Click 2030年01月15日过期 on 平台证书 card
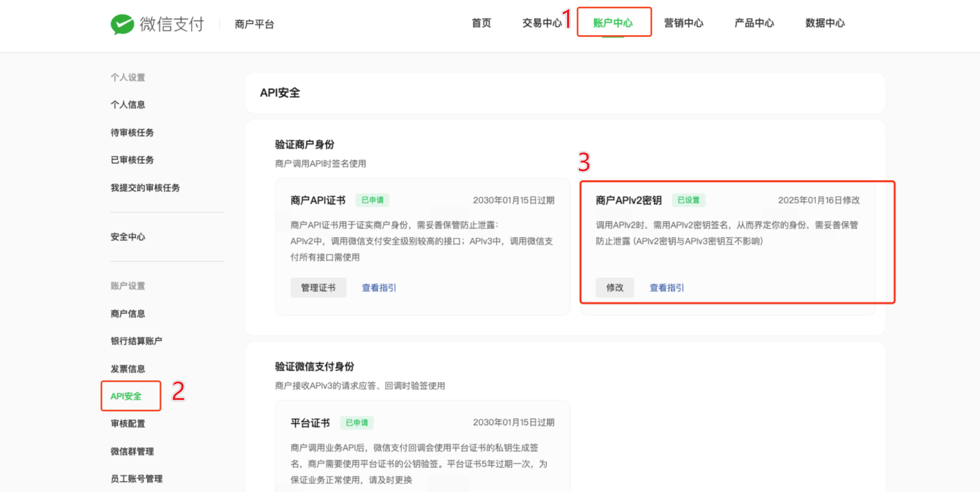This screenshot has height=492, width=980. click(513, 422)
